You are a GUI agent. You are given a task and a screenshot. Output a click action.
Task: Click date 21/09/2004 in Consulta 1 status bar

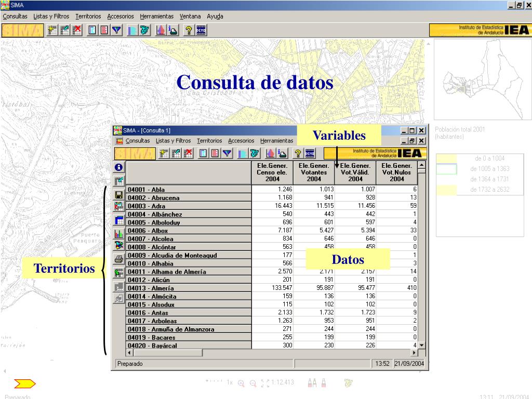[409, 364]
